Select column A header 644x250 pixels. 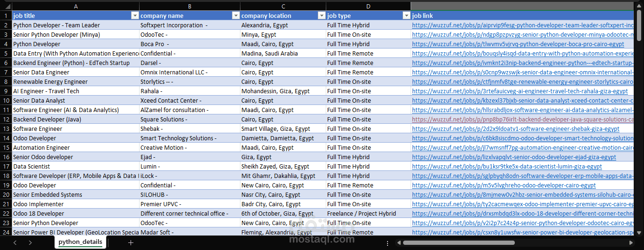click(x=75, y=6)
